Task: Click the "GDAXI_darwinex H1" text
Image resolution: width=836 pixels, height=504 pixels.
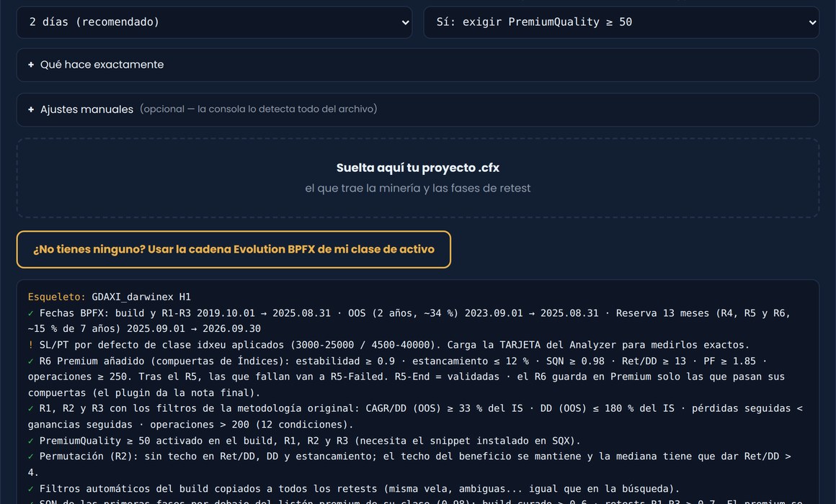Action: (141, 297)
